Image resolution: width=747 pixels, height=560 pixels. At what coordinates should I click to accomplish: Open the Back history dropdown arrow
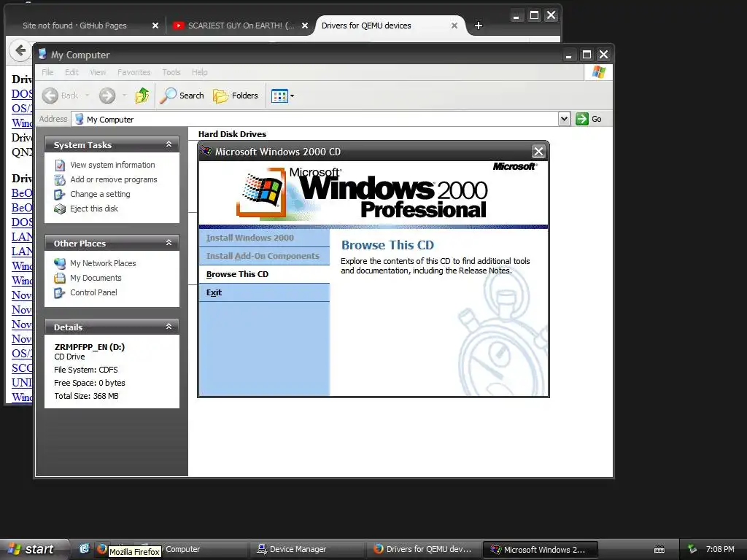coord(88,96)
